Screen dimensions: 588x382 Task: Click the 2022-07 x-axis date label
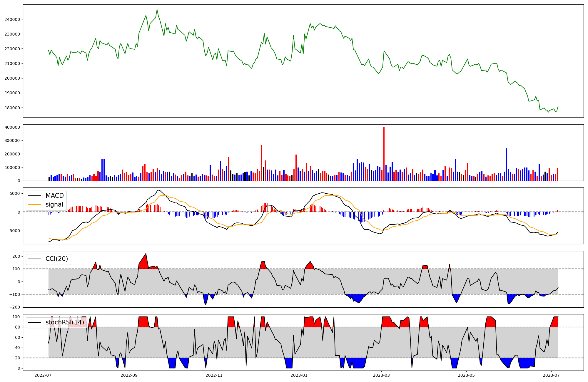43,375
